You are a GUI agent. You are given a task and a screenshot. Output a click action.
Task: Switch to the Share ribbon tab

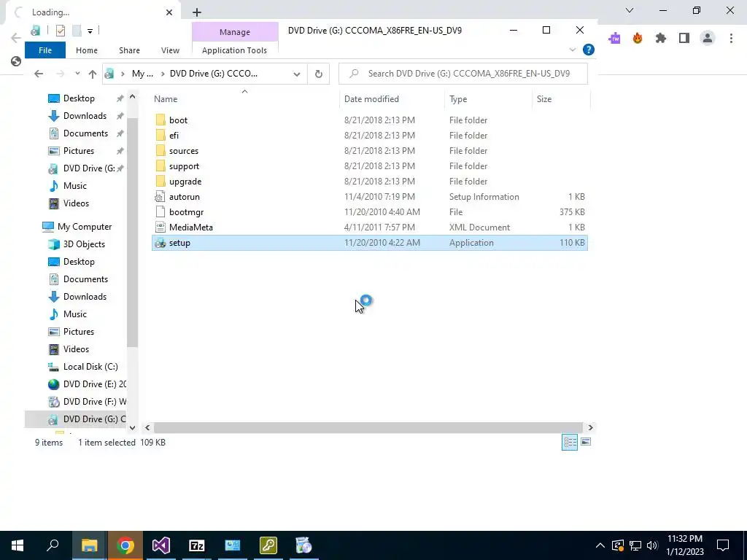click(x=129, y=50)
